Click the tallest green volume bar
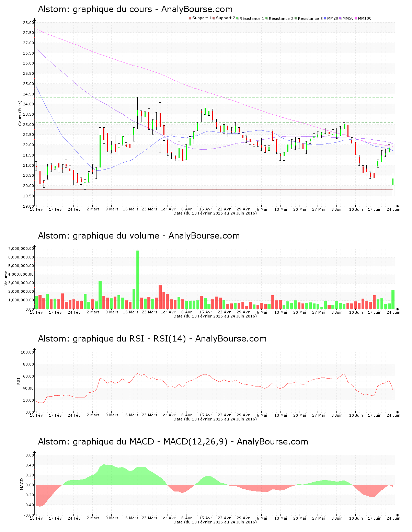Screen dimensions: 412x532 138,280
